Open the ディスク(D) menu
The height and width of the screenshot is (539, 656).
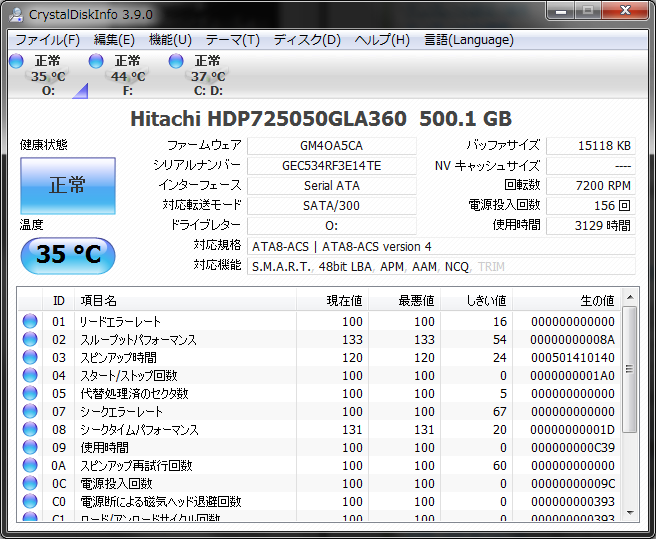tap(307, 40)
